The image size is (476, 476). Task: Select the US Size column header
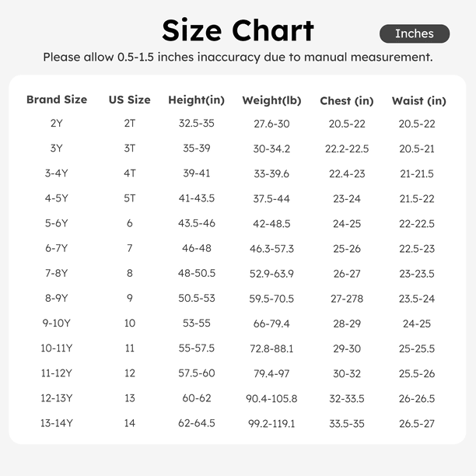pyautogui.click(x=129, y=100)
